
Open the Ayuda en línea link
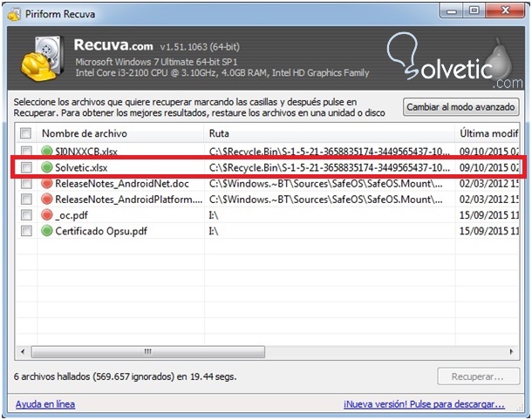pyautogui.click(x=45, y=404)
